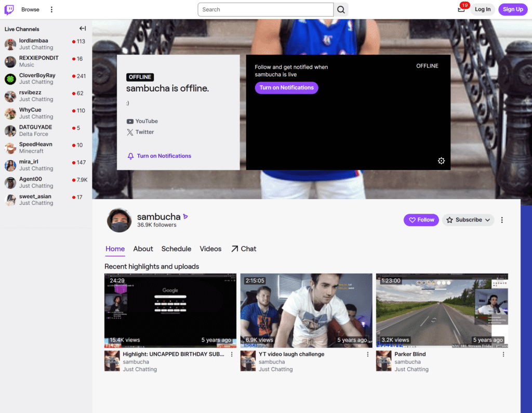The height and width of the screenshot is (413, 532).
Task: Open notifications via the bell icon
Action: click(x=461, y=9)
